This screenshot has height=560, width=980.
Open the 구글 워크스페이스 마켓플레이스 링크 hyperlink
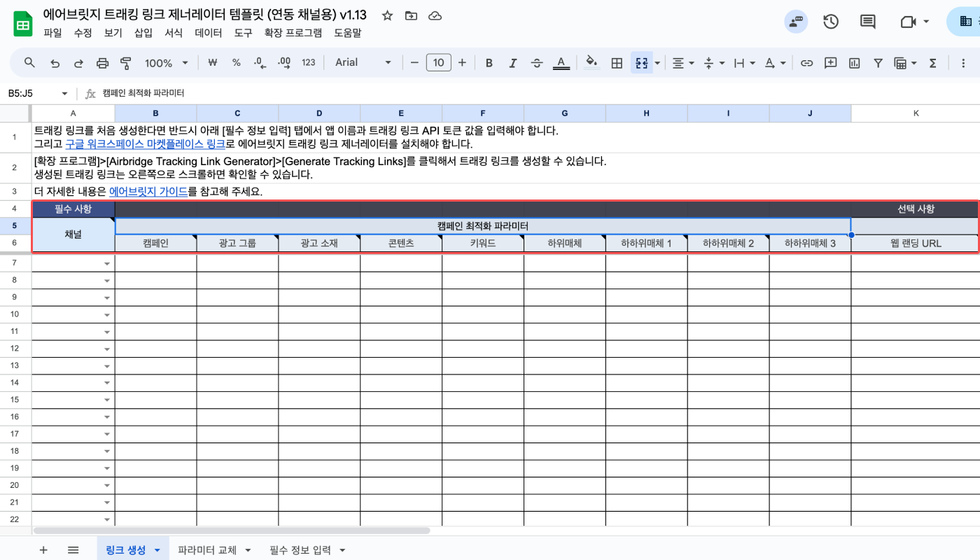[x=145, y=144]
